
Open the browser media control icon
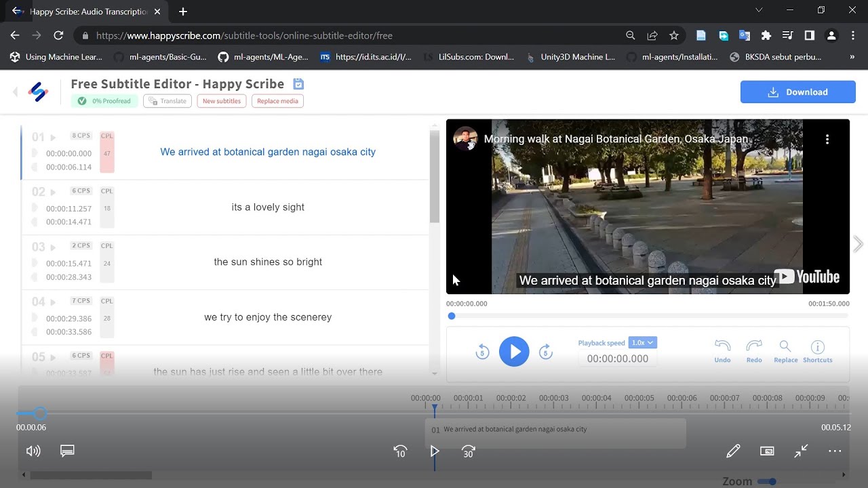pyautogui.click(x=787, y=35)
